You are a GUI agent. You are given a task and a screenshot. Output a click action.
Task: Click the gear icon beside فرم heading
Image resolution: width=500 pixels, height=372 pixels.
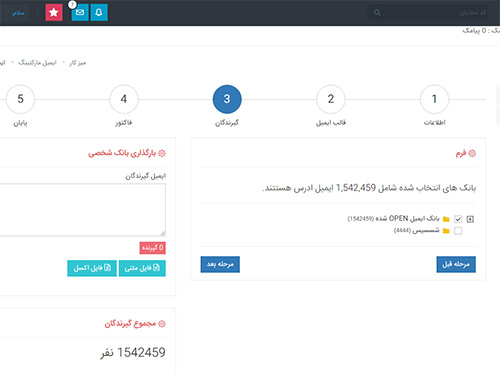(x=472, y=153)
